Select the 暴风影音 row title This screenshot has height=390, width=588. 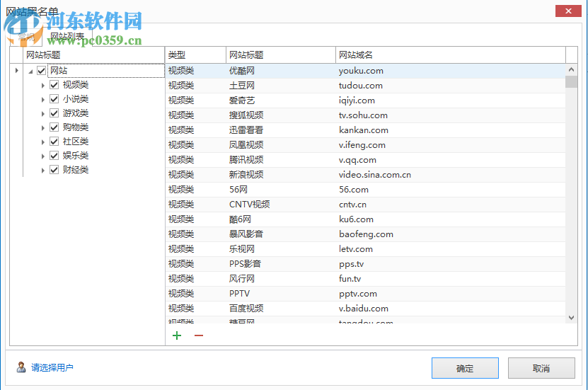(x=246, y=234)
